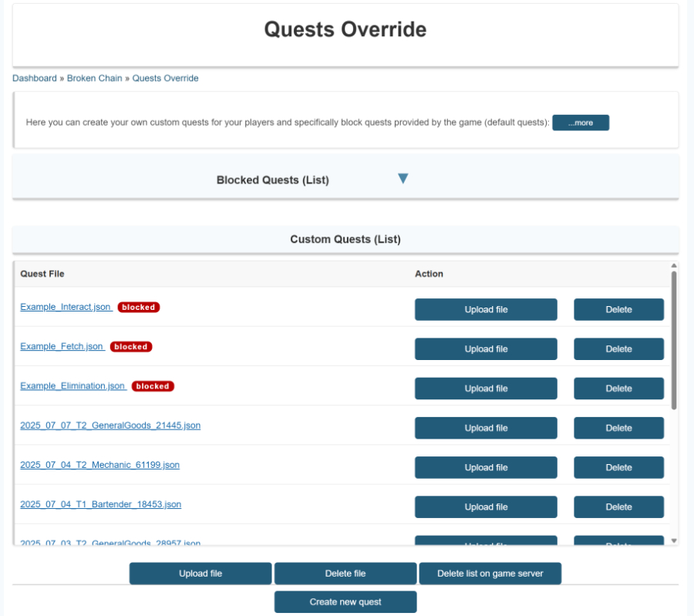Delete the Example_Elimination.json quest
This screenshot has width=694, height=616.
(618, 389)
